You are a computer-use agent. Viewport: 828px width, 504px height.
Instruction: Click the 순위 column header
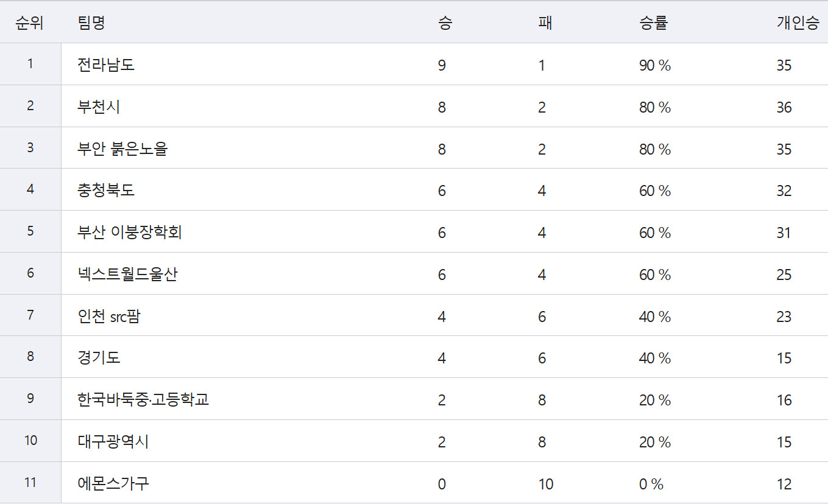pos(30,23)
